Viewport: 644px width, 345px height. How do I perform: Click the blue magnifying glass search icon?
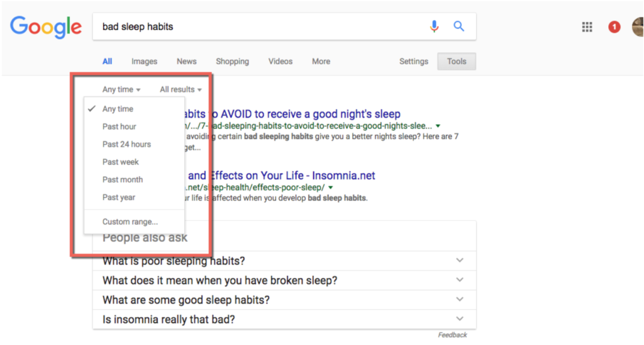click(x=458, y=26)
